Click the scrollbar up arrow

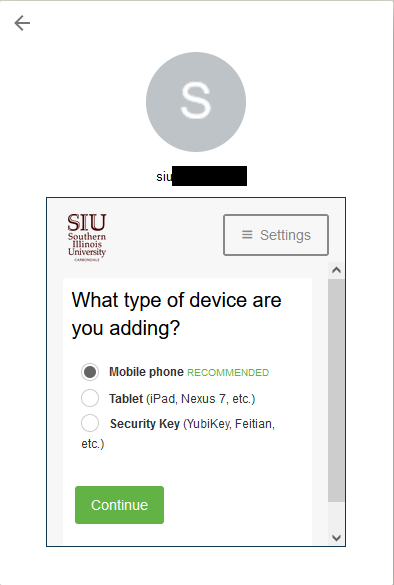click(337, 270)
